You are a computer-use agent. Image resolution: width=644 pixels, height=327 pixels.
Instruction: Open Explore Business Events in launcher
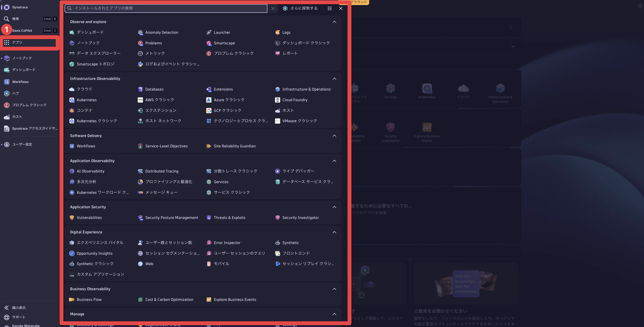coord(232,300)
